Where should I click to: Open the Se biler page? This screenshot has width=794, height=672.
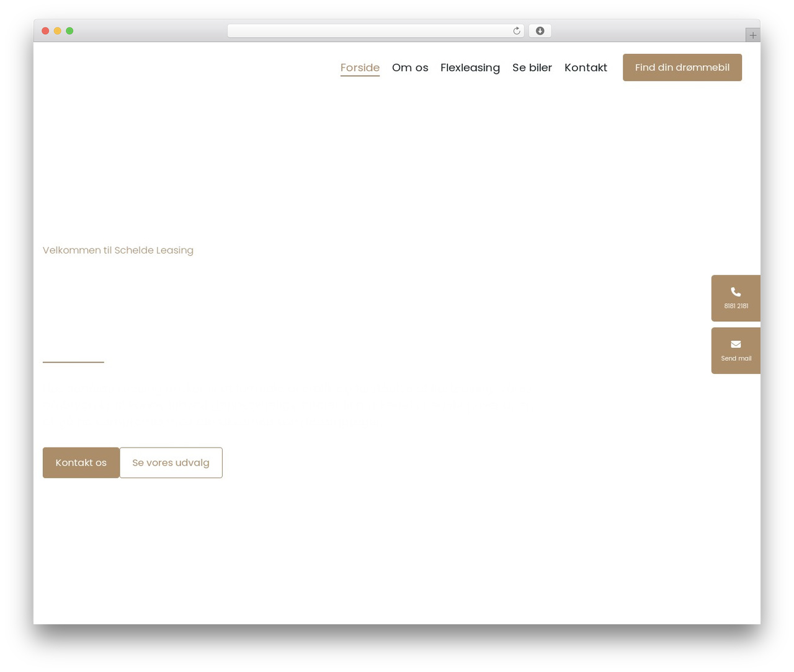click(532, 68)
